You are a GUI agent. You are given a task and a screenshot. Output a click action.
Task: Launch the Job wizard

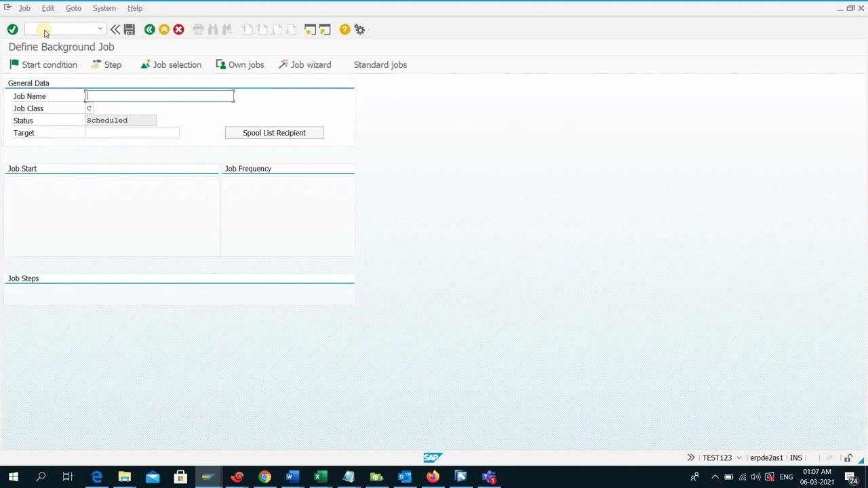[x=304, y=64]
